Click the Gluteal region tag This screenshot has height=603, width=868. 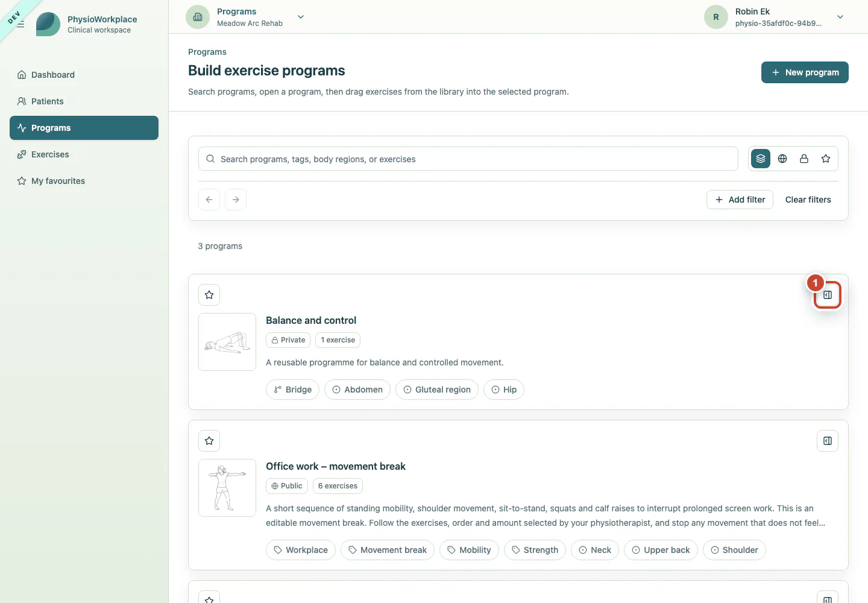[437, 390]
